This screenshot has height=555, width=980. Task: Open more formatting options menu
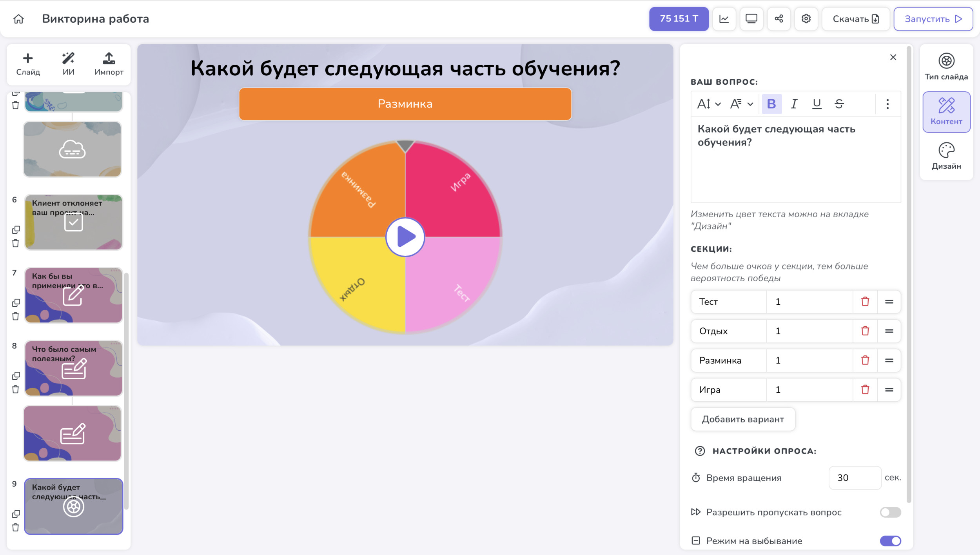coord(887,104)
